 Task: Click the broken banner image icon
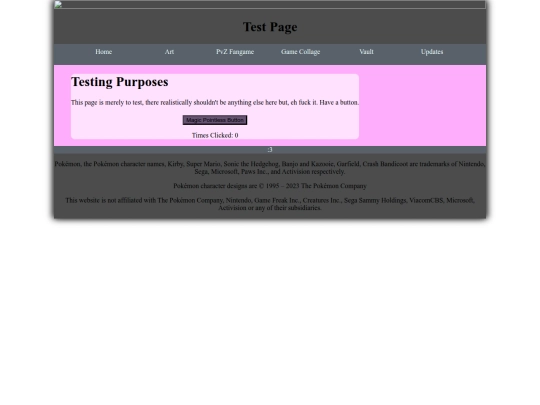[x=58, y=4]
